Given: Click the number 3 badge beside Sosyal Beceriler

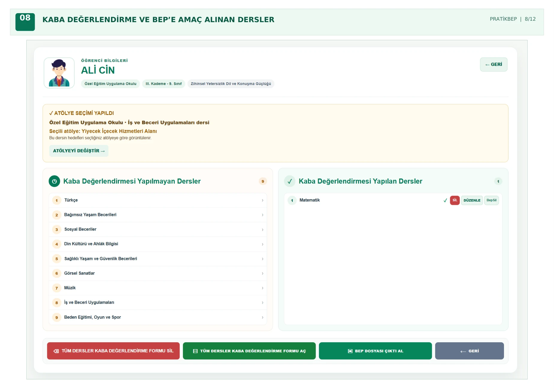Looking at the screenshot, I should pos(57,230).
